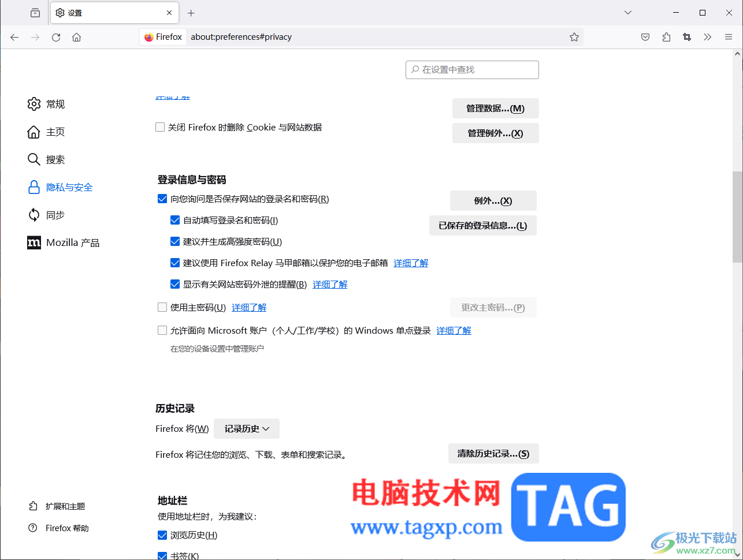
Task: Click the screenshot crop toolbar icon
Action: (687, 37)
